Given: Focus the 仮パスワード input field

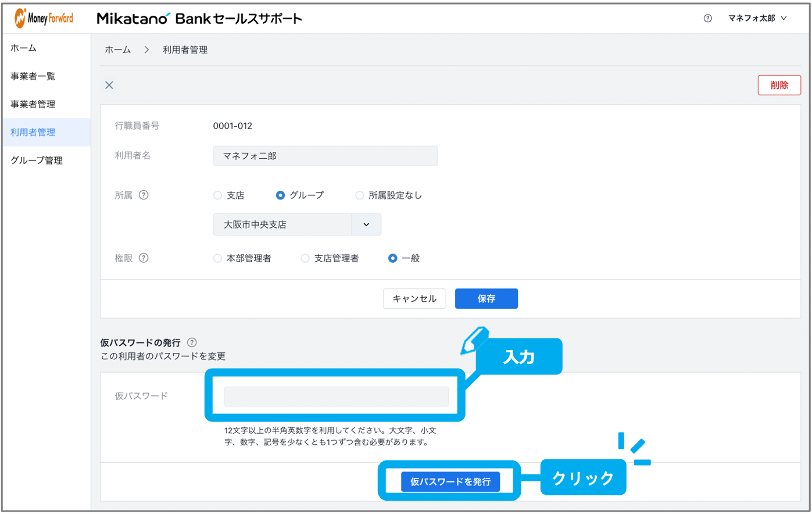Looking at the screenshot, I should tap(337, 397).
